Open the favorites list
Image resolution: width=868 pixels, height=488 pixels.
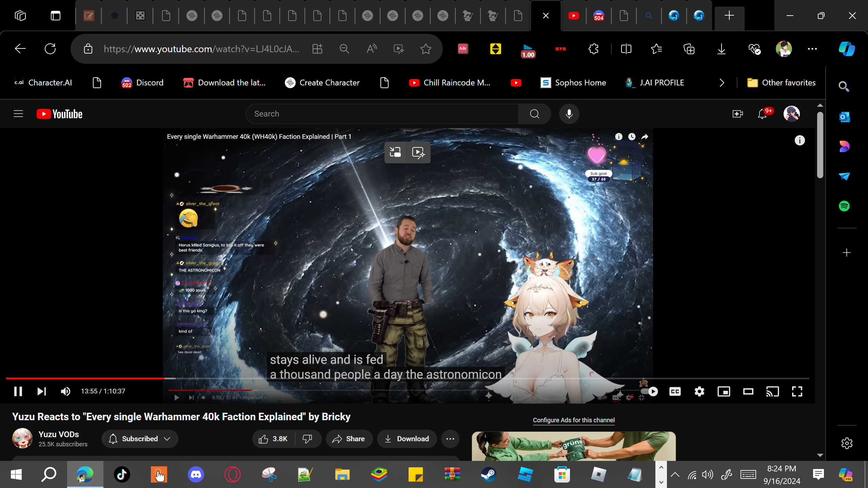(657, 49)
